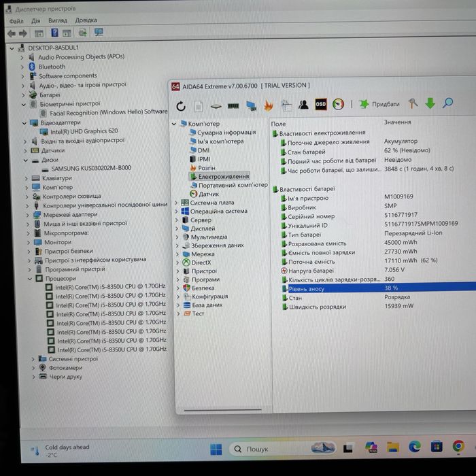Click the AIDA64 green download arrow icon
The image size is (476, 476).
[430, 103]
